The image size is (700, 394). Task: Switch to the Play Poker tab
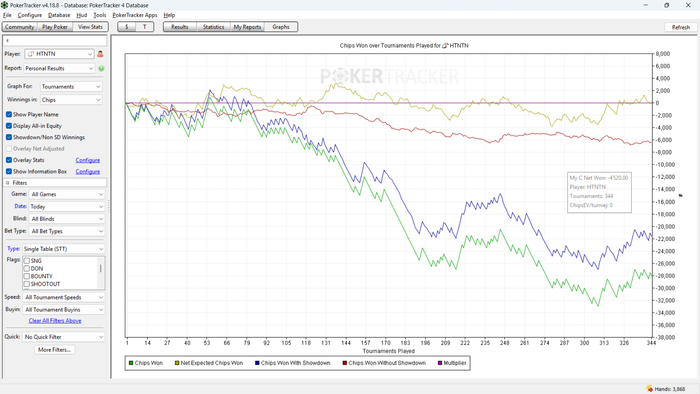click(x=55, y=27)
